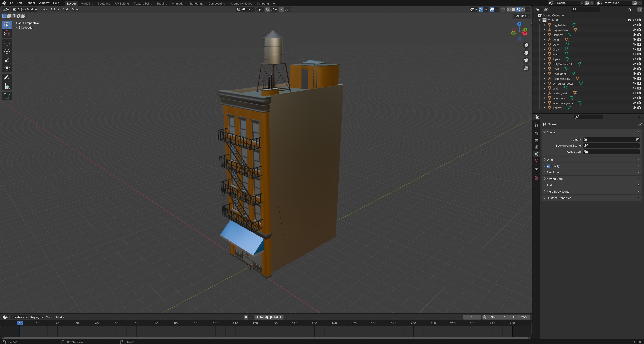Toggle auto keying record button
This screenshot has height=344, width=644.
pos(246,317)
